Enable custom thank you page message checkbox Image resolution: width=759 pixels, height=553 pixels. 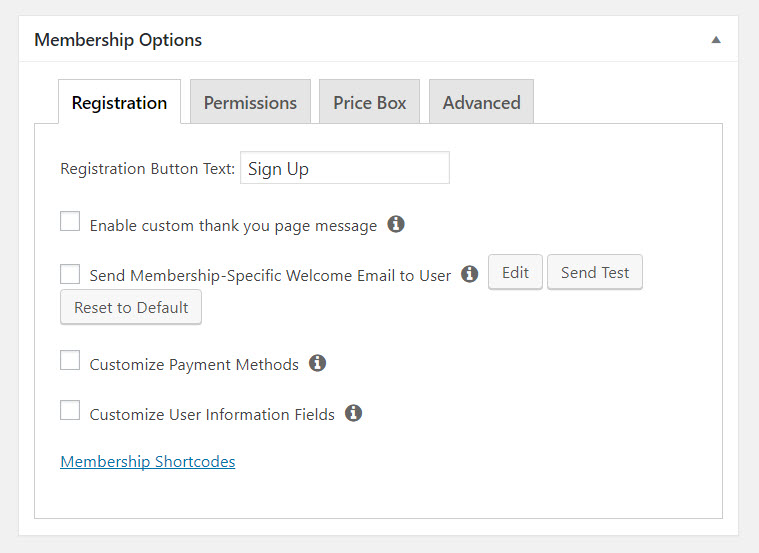tap(70, 221)
